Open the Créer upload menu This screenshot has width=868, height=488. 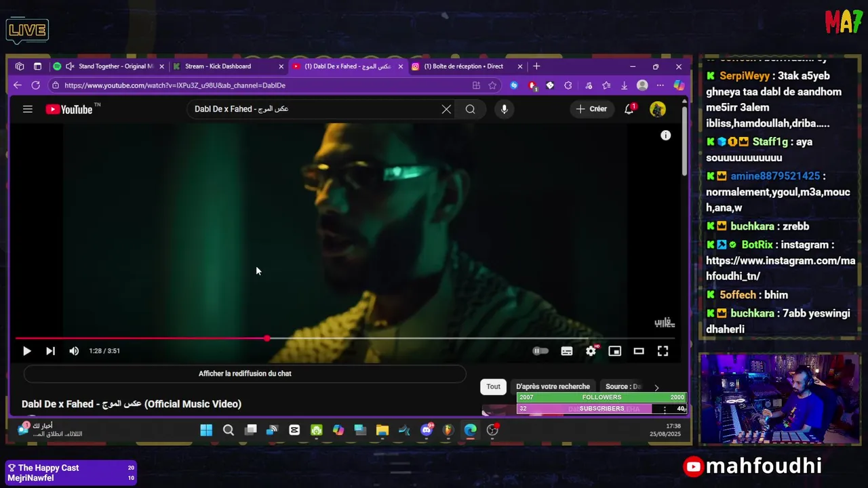point(592,109)
